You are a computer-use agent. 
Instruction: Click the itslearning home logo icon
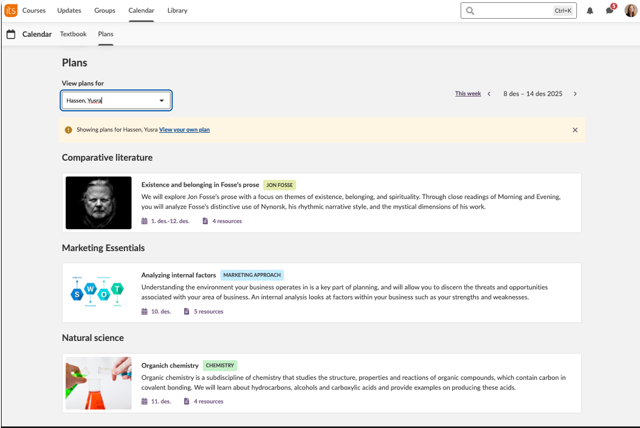(x=11, y=10)
